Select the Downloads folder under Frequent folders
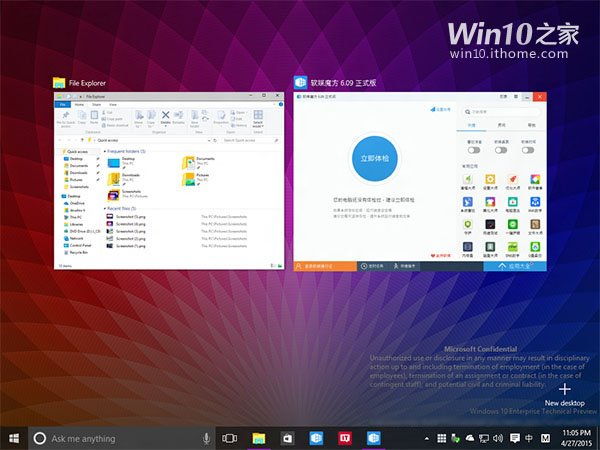 (123, 179)
